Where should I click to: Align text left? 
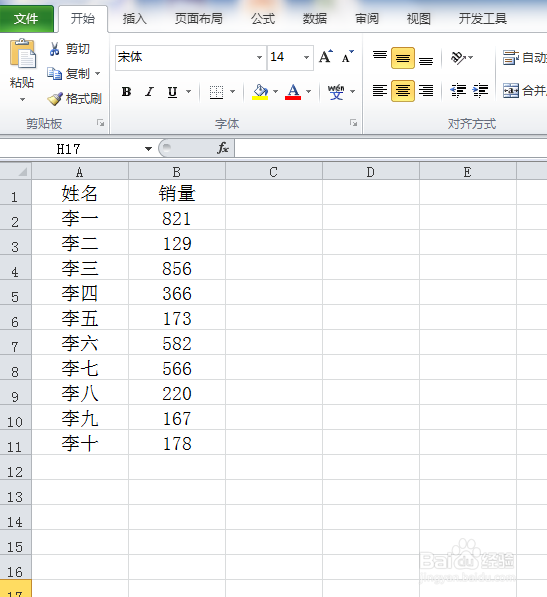point(380,91)
